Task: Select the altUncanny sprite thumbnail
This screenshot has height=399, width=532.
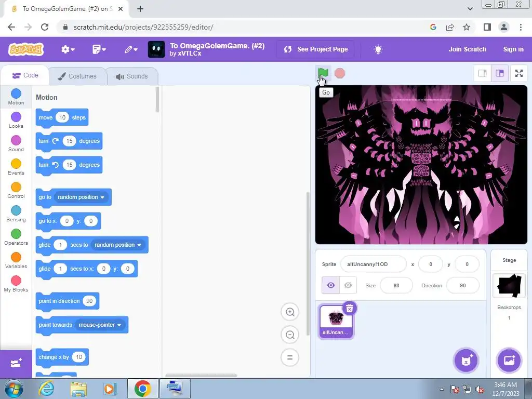Action: pyautogui.click(x=336, y=321)
